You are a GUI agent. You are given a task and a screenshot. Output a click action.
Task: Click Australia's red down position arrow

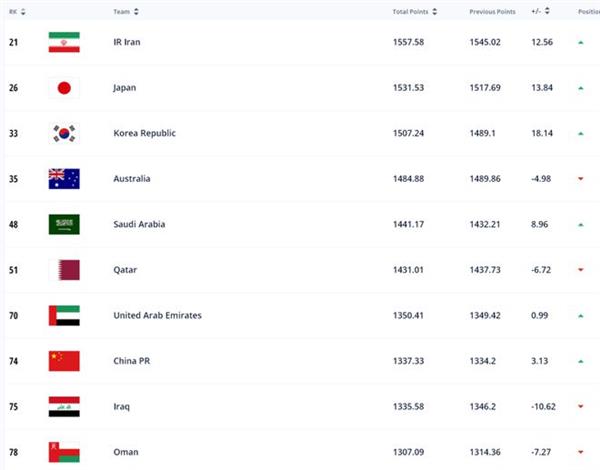click(x=580, y=179)
